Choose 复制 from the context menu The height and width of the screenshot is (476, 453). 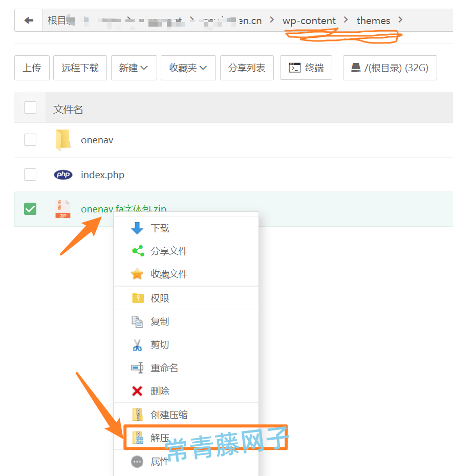coord(186,322)
